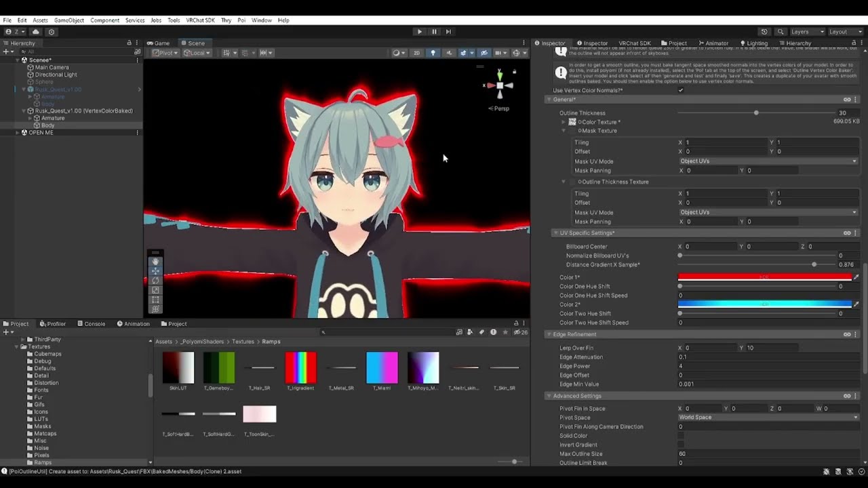
Task: Select the SkinLUT ramp thumbnail
Action: (x=178, y=368)
